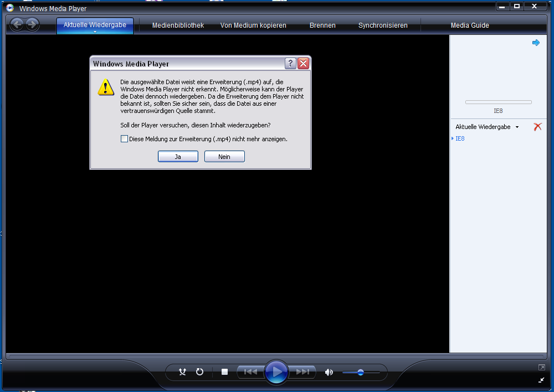Switch to full screen view icon
The height and width of the screenshot is (392, 554).
click(542, 368)
